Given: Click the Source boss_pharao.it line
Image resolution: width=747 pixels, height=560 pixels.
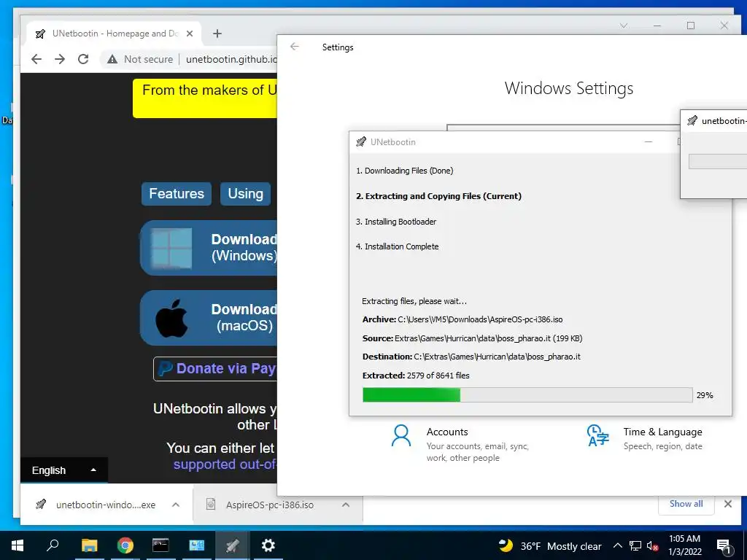Looking at the screenshot, I should 472,338.
